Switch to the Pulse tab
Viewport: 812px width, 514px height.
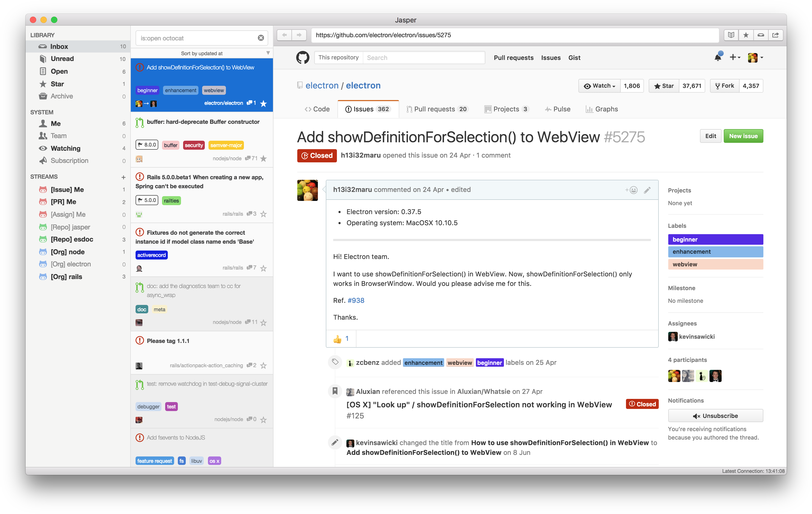[x=558, y=109]
